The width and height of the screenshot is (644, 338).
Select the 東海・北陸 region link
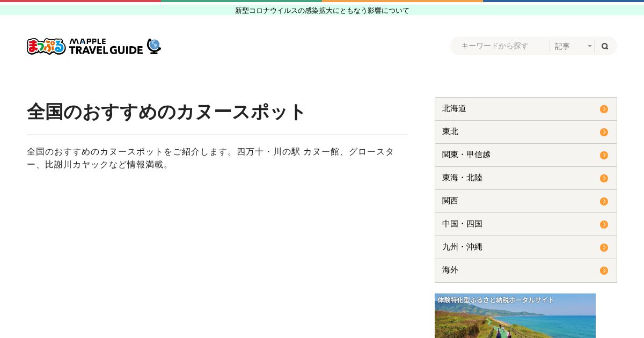526,178
